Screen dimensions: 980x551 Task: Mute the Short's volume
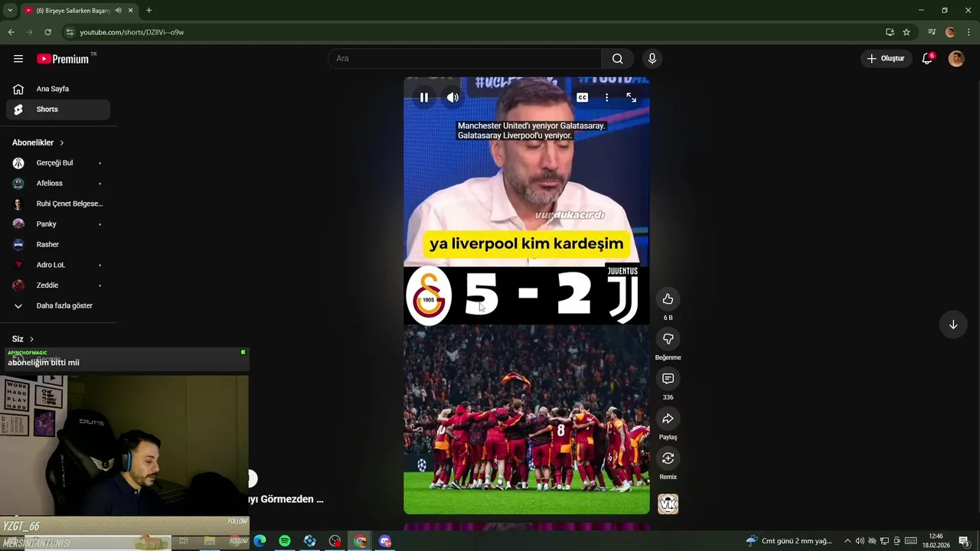[x=452, y=97]
